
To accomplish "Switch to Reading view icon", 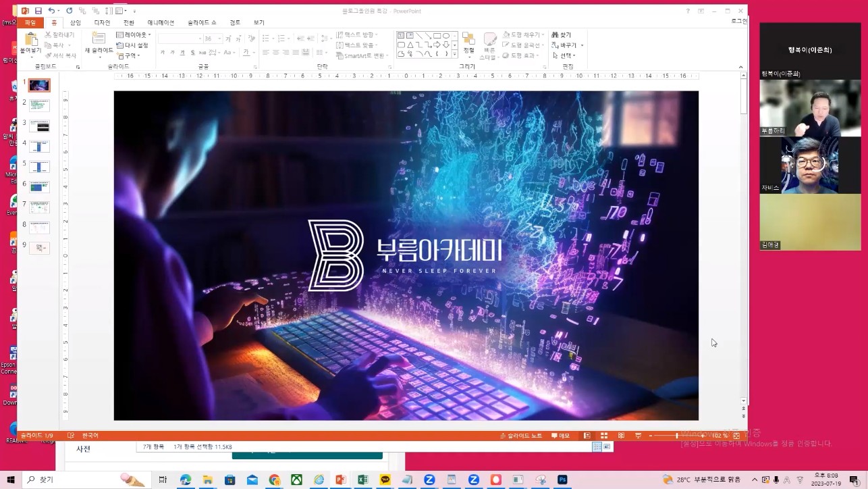I will point(621,436).
